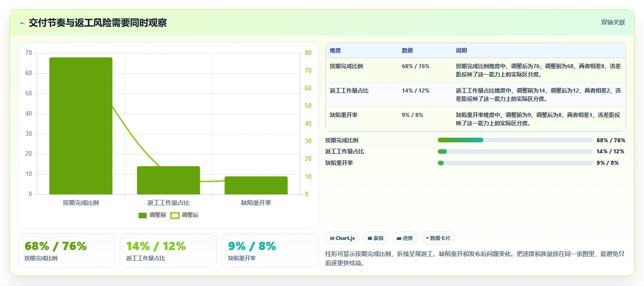Click the lightning icon beside the title
This screenshot has width=644, height=286.
pos(22,23)
